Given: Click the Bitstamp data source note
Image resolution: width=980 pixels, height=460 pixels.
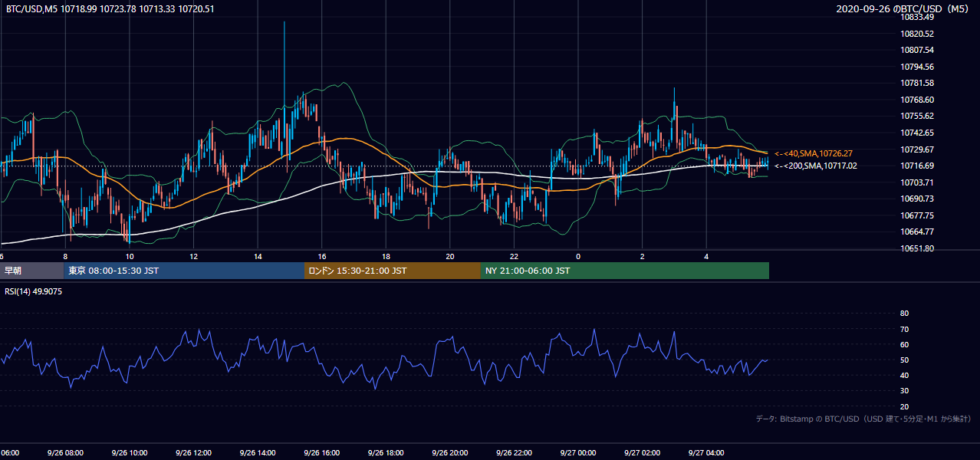Looking at the screenshot, I should coord(863,419).
